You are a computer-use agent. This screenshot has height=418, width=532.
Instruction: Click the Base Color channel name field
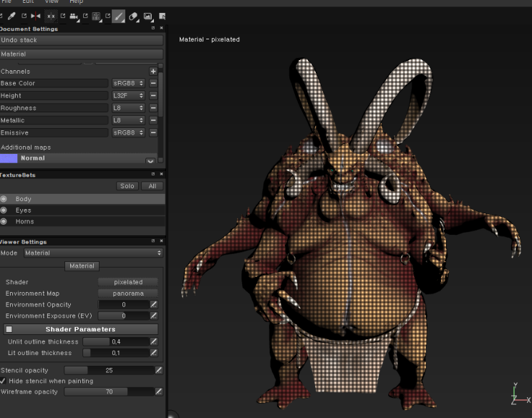tap(54, 83)
